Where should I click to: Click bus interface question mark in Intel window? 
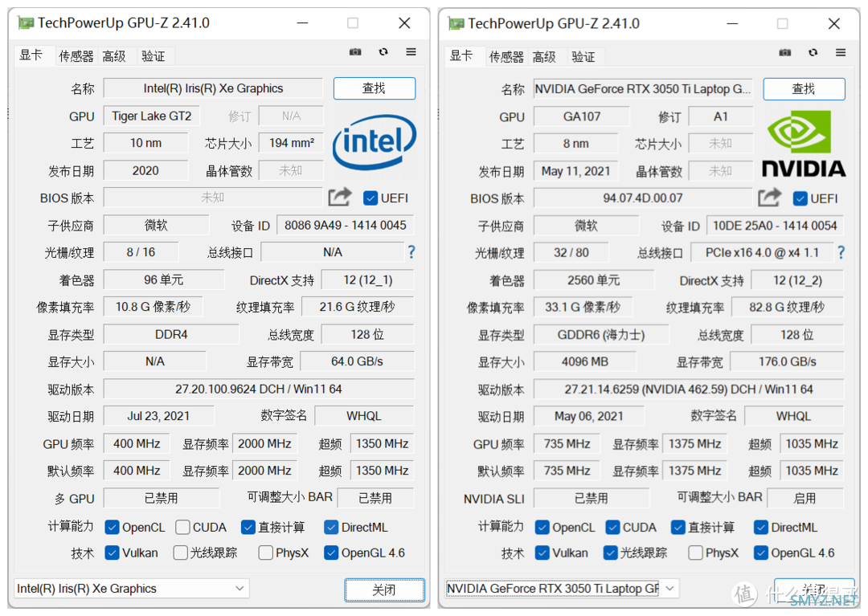tap(411, 252)
